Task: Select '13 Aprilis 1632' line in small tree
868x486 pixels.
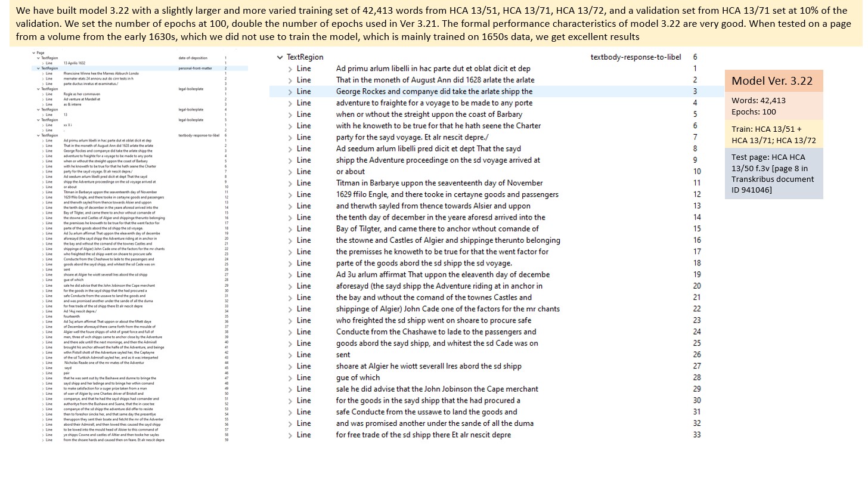Action: (74, 63)
